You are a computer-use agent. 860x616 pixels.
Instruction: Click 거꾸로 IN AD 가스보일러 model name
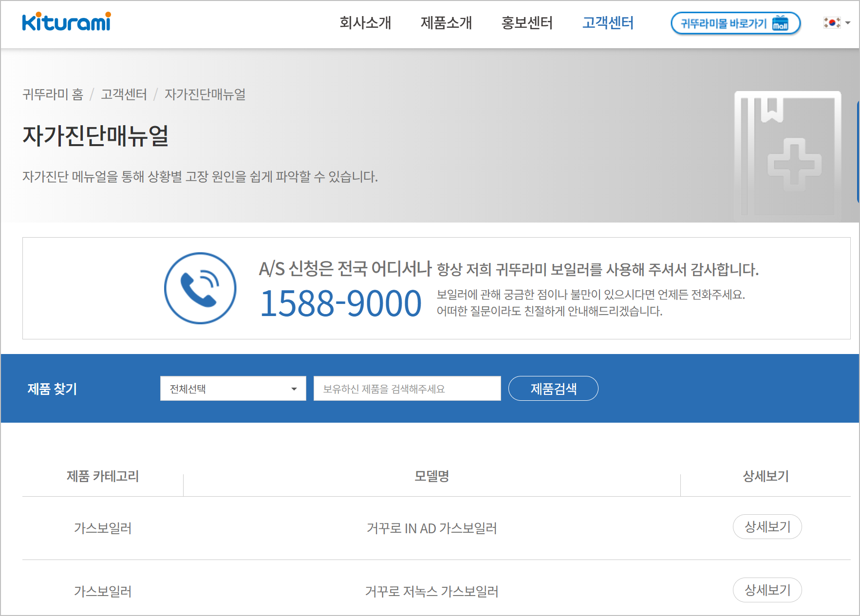(x=432, y=528)
